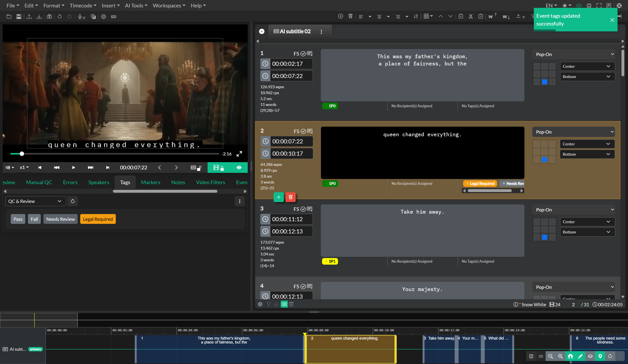Click the Legal Required tag button
The height and width of the screenshot is (364, 628).
[x=98, y=219]
